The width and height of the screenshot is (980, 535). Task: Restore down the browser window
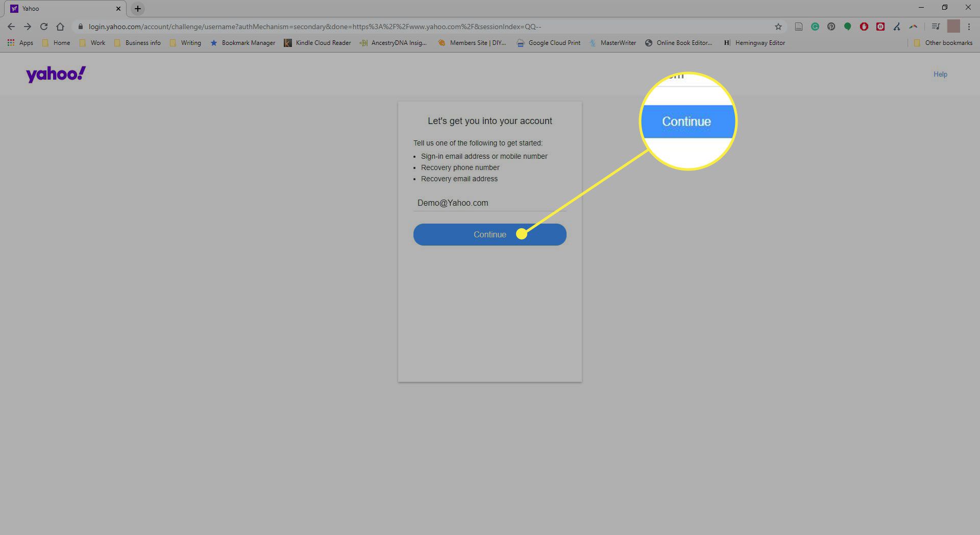pyautogui.click(x=945, y=8)
